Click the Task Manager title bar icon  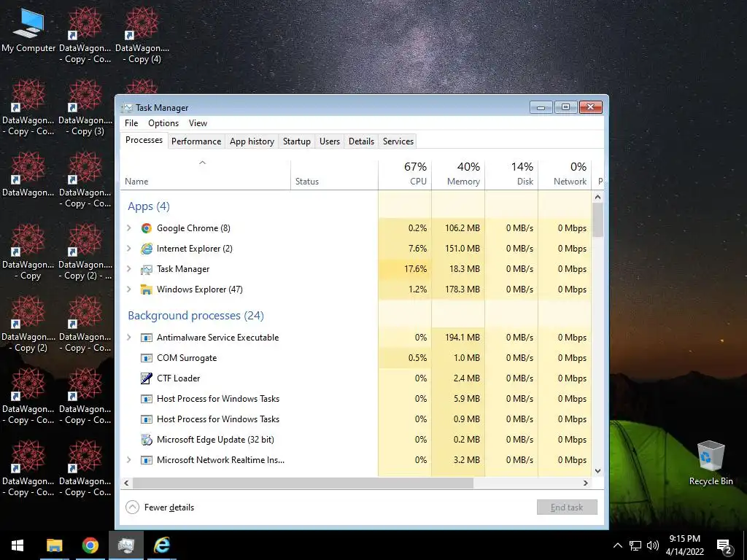[127, 108]
